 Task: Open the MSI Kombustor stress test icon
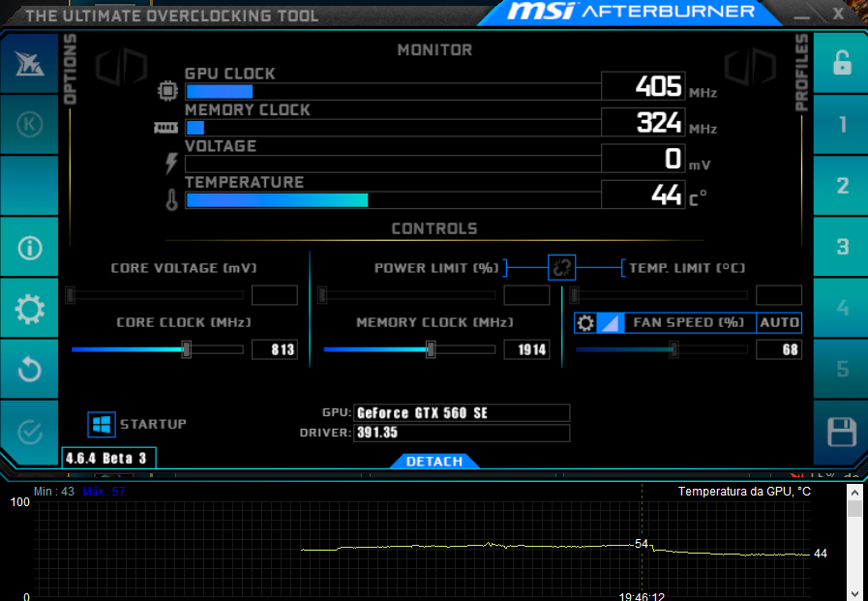pyautogui.click(x=29, y=63)
